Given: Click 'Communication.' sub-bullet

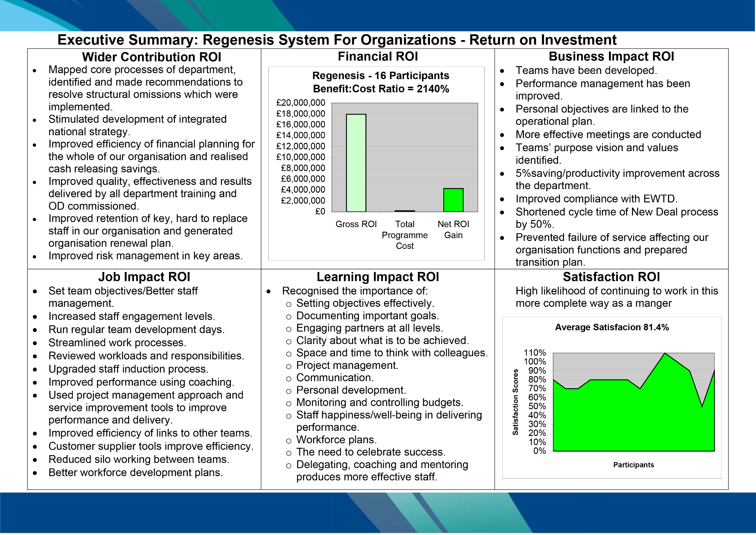Looking at the screenshot, I should pyautogui.click(x=335, y=378).
